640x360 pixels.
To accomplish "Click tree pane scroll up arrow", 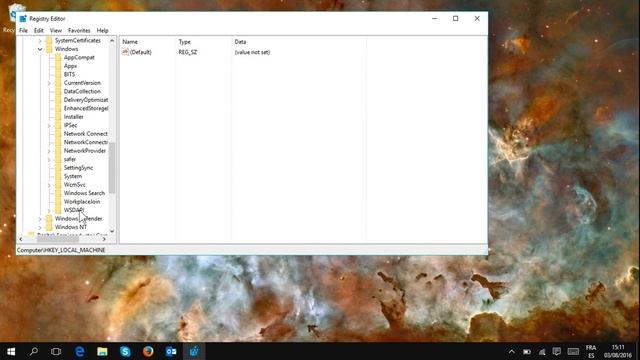I will tap(112, 40).
